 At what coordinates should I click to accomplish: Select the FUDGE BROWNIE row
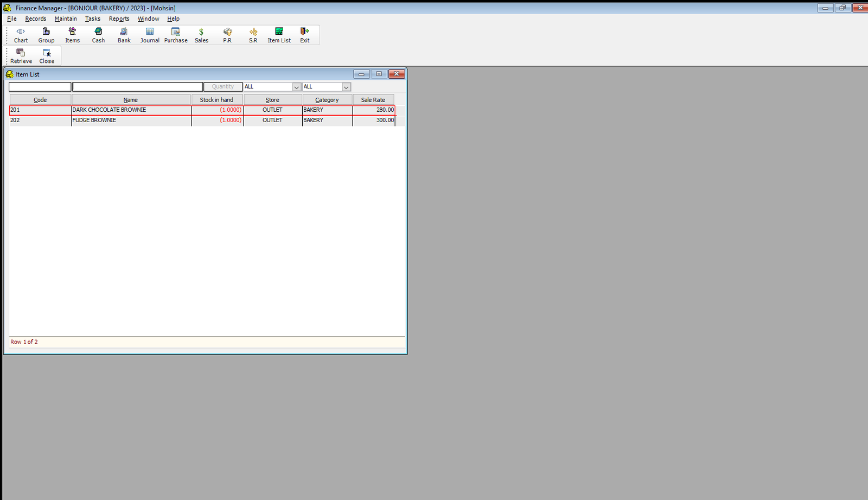[x=130, y=121]
